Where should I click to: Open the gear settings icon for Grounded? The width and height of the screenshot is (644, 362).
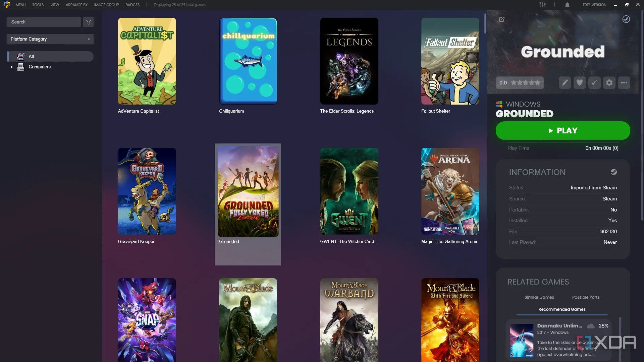(x=609, y=83)
